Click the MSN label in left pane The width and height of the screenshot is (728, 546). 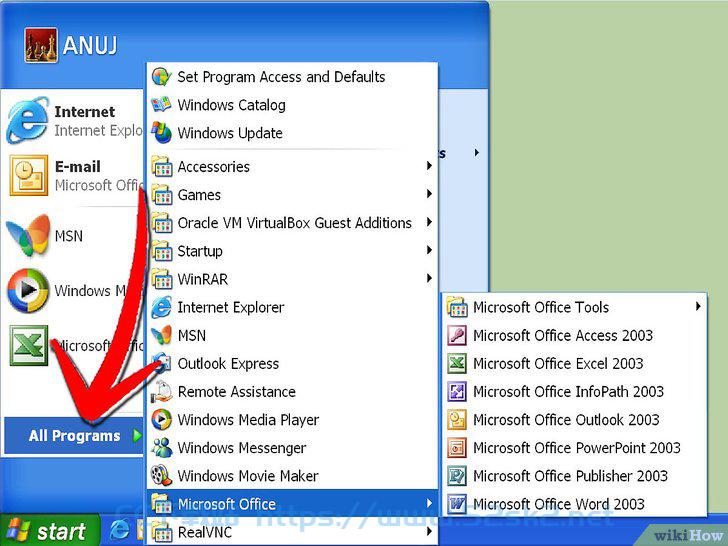pos(69,236)
